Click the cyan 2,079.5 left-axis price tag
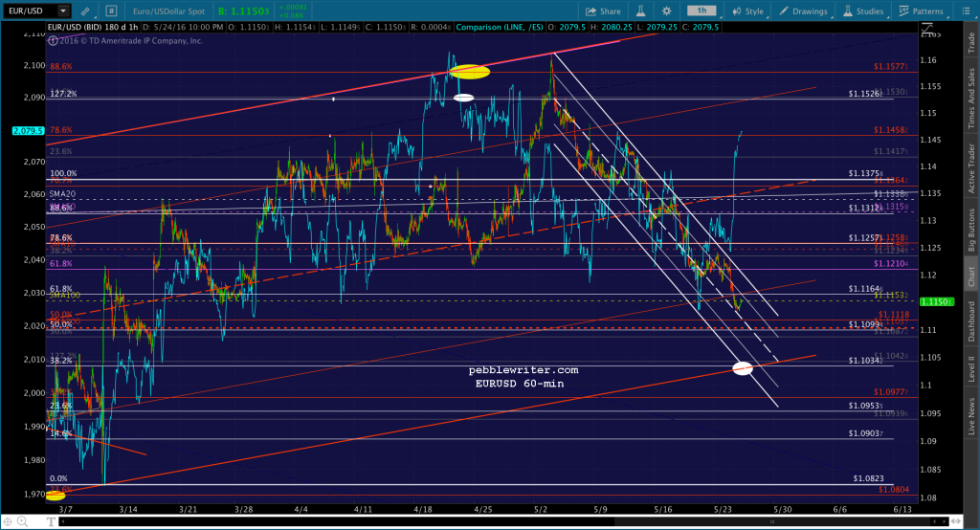 point(28,131)
